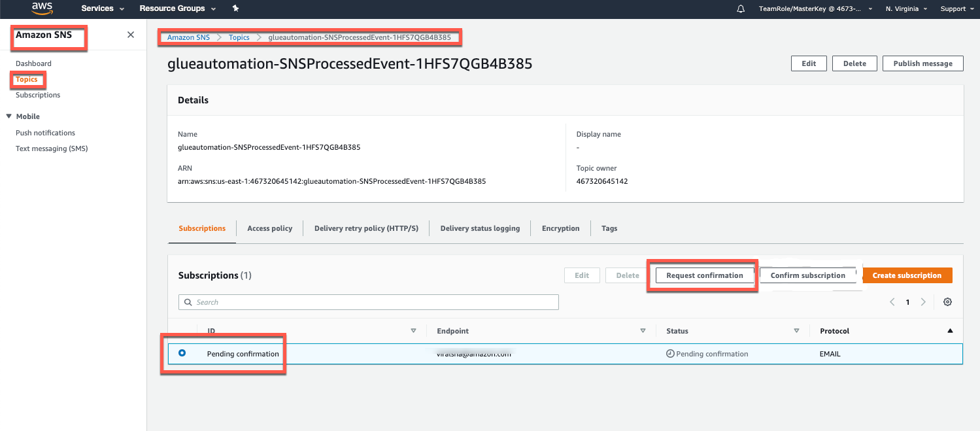The image size is (980, 431).
Task: Click the Pending confirmation ID cell
Action: 243,354
